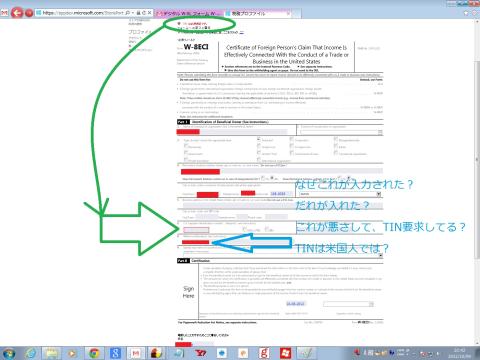The width and height of the screenshot is (480, 360).
Task: Open the country of incorporation dropdown
Action: (x=380, y=132)
